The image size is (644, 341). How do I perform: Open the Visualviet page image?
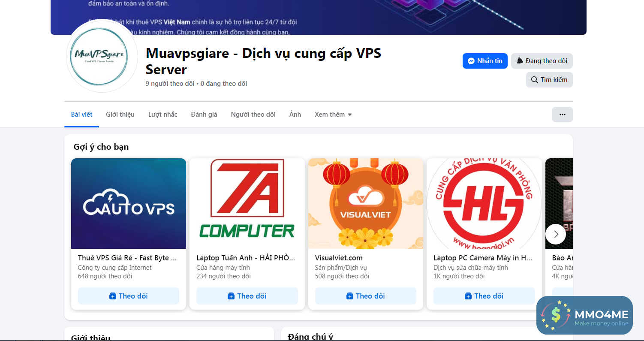pos(366,203)
